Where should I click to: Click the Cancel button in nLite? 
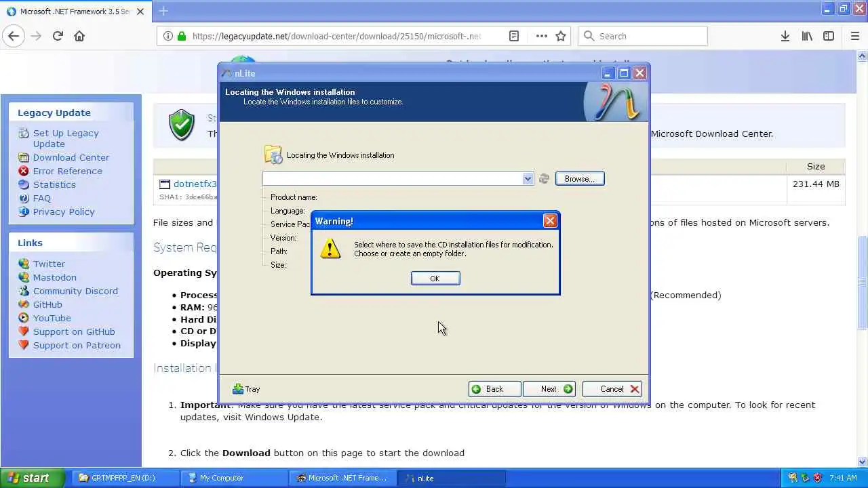(612, 389)
